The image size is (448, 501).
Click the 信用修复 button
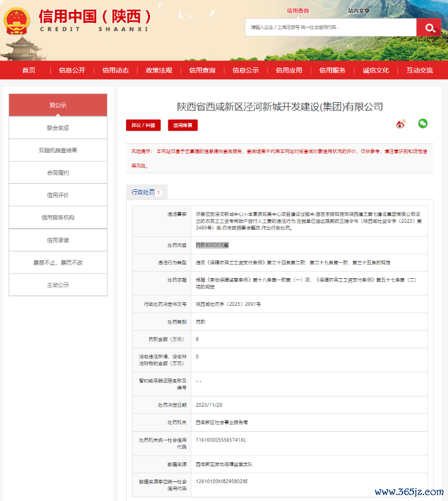point(183,125)
